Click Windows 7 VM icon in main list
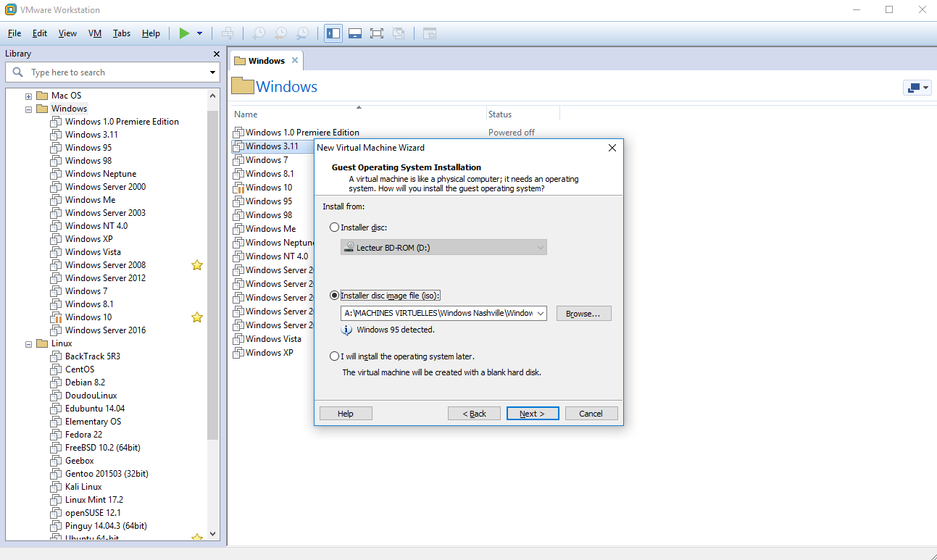Screen dimensions: 937x560 238,160
